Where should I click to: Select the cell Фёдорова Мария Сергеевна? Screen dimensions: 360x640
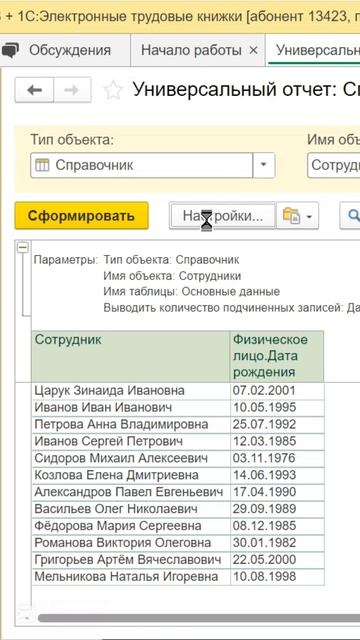pos(131,526)
